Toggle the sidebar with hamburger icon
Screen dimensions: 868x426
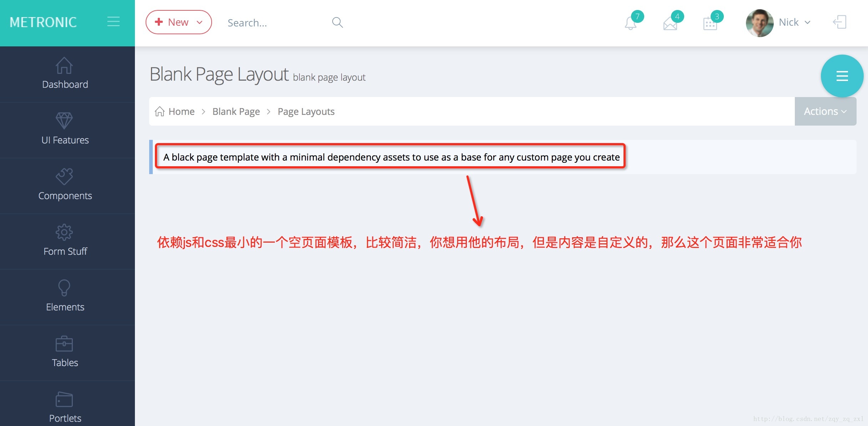click(x=113, y=22)
